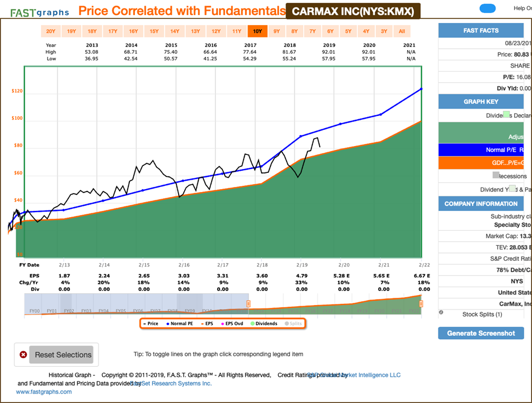Toggle the Price line in legend
The height and width of the screenshot is (403, 532).
[151, 324]
